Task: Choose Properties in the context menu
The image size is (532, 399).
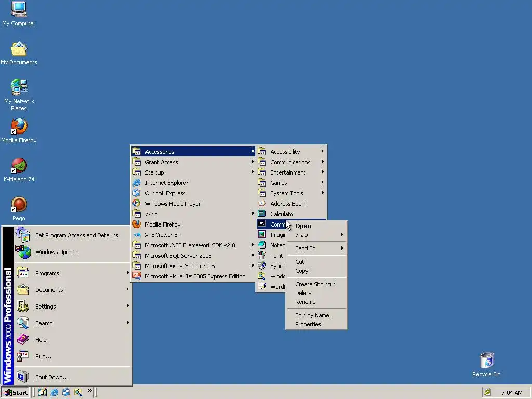Action: click(x=316, y=324)
